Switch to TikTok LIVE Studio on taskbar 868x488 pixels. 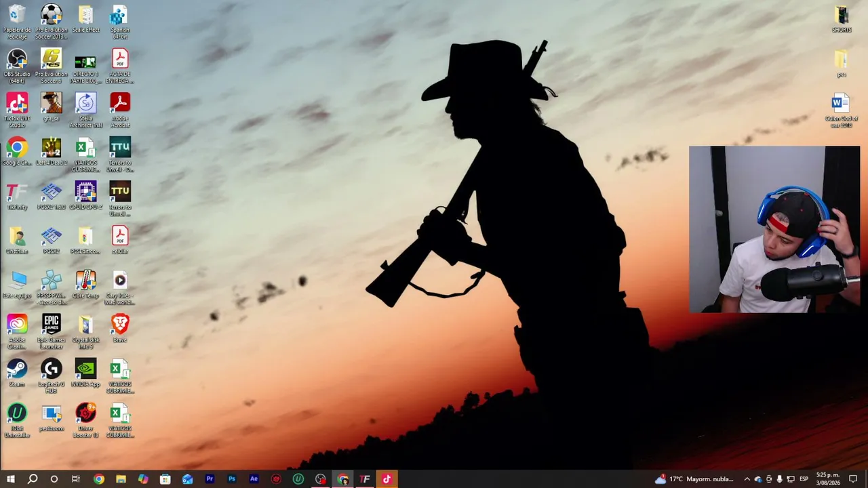tap(387, 479)
